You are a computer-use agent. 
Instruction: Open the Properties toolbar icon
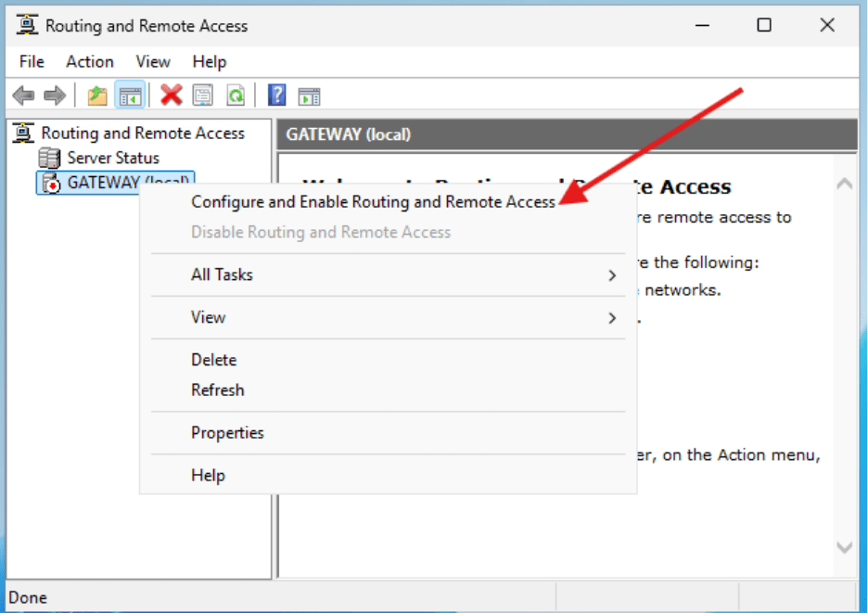click(202, 94)
